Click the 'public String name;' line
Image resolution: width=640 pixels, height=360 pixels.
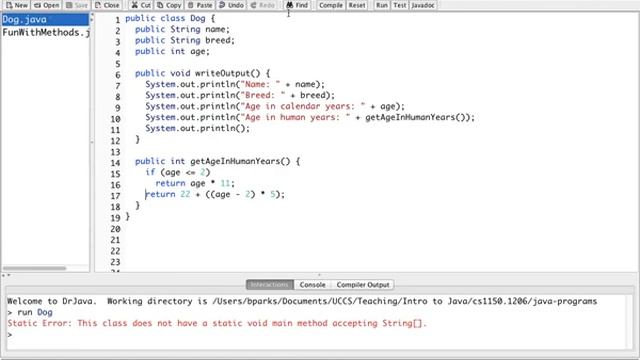point(182,29)
